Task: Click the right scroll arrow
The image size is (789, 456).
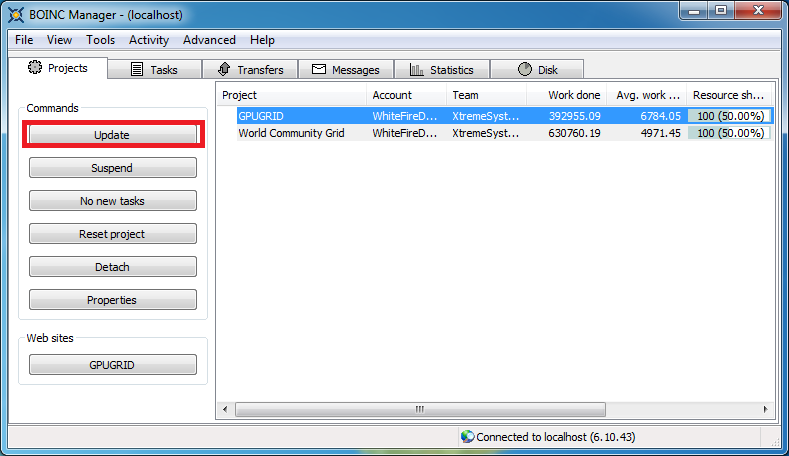Action: (765, 409)
